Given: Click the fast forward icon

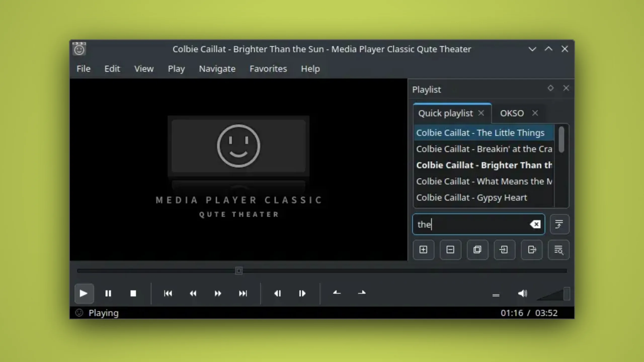Looking at the screenshot, I should [218, 293].
